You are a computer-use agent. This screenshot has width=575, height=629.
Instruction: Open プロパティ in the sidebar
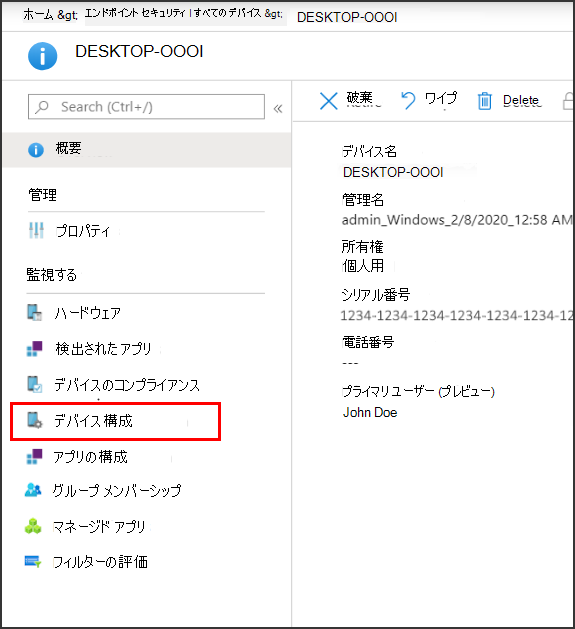point(83,231)
